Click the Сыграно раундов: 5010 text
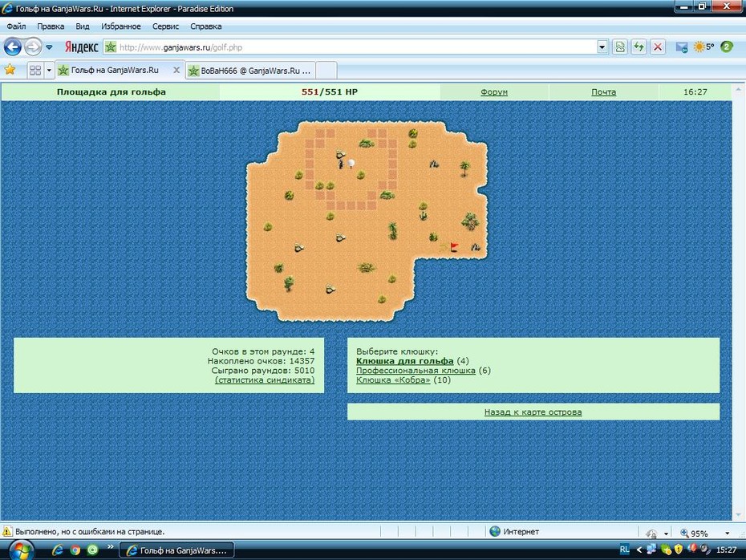 [x=262, y=370]
